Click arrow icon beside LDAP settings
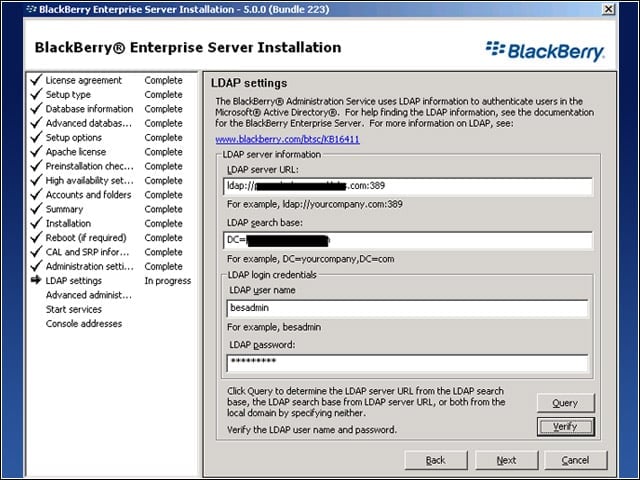This screenshot has height=480, width=640. click(x=36, y=280)
